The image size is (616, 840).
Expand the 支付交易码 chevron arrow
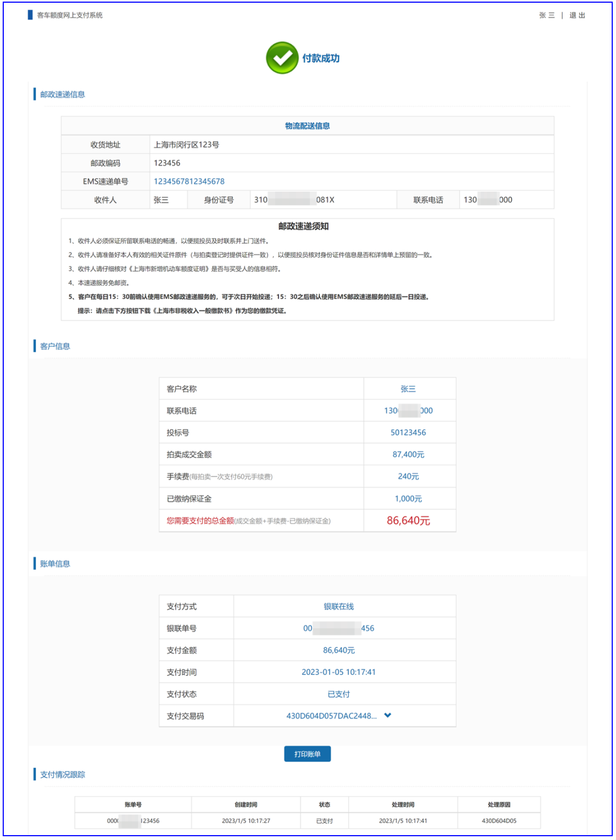387,715
